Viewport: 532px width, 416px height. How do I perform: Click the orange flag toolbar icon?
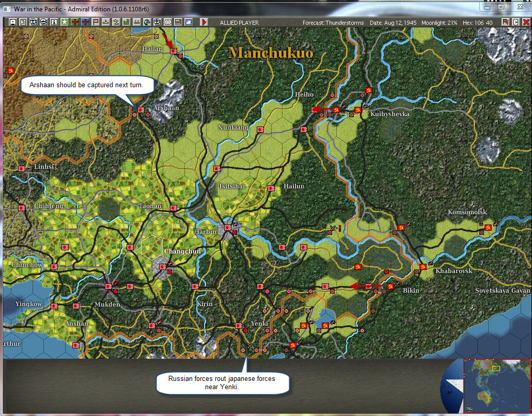tap(96, 22)
